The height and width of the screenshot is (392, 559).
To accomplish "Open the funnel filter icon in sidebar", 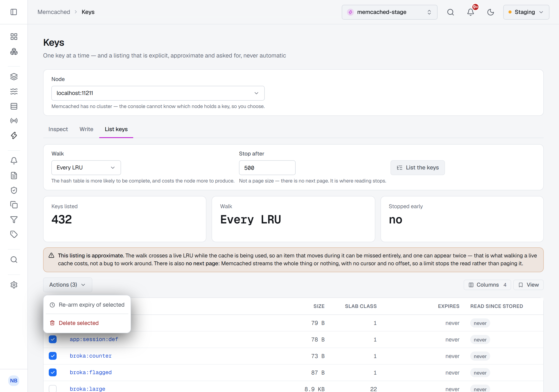I will click(14, 220).
